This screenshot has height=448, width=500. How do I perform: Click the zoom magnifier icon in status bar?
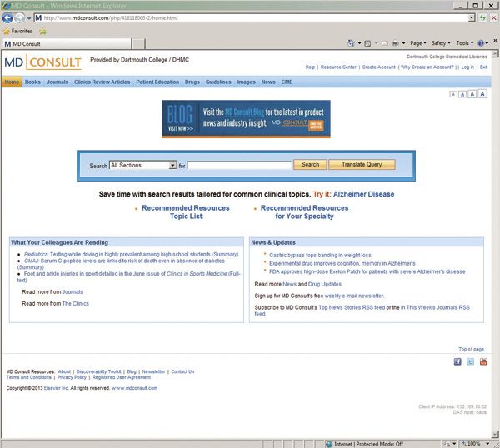pos(464,444)
